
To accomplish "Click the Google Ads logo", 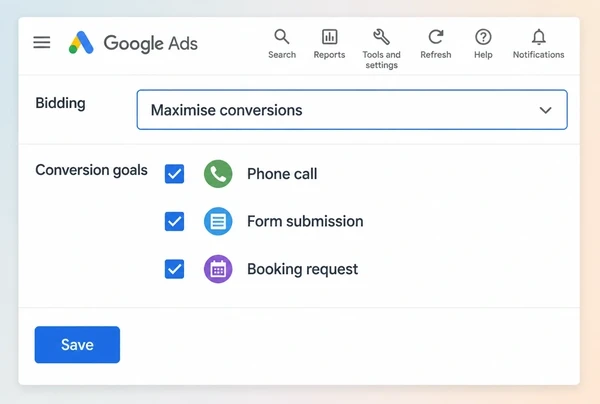I will (81, 42).
